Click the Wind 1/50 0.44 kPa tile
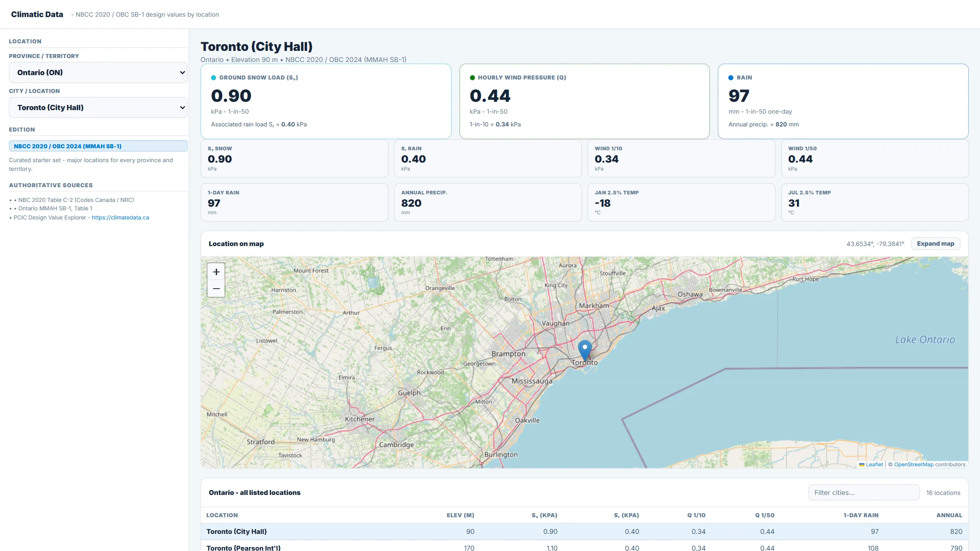Screen dimensions: 980x551 coord(875,158)
